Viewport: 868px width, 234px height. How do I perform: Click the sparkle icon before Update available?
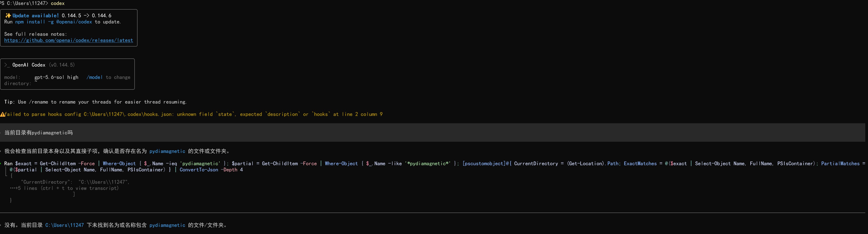(8, 16)
